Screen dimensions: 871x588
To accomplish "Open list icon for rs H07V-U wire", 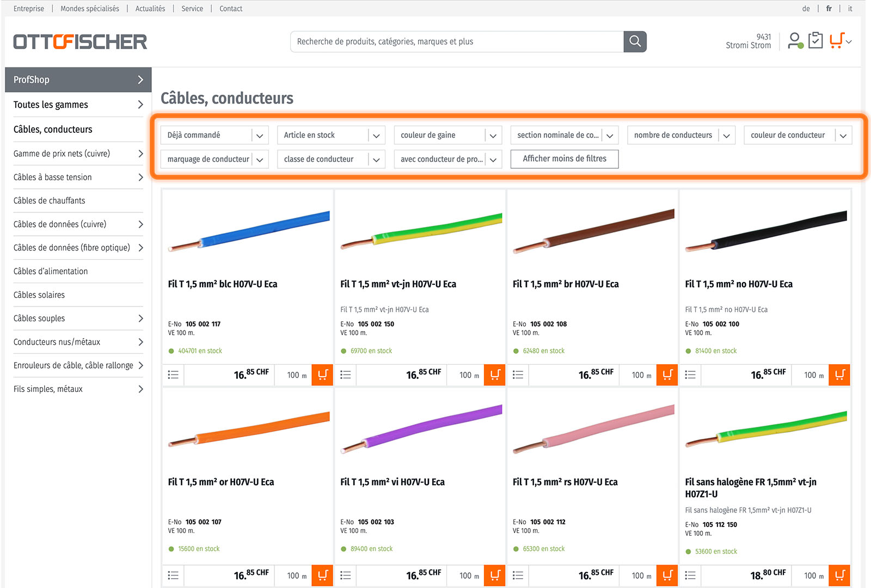I will click(518, 575).
